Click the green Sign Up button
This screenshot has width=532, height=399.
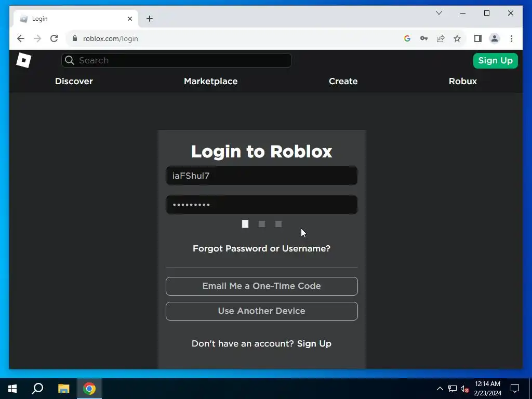point(495,60)
